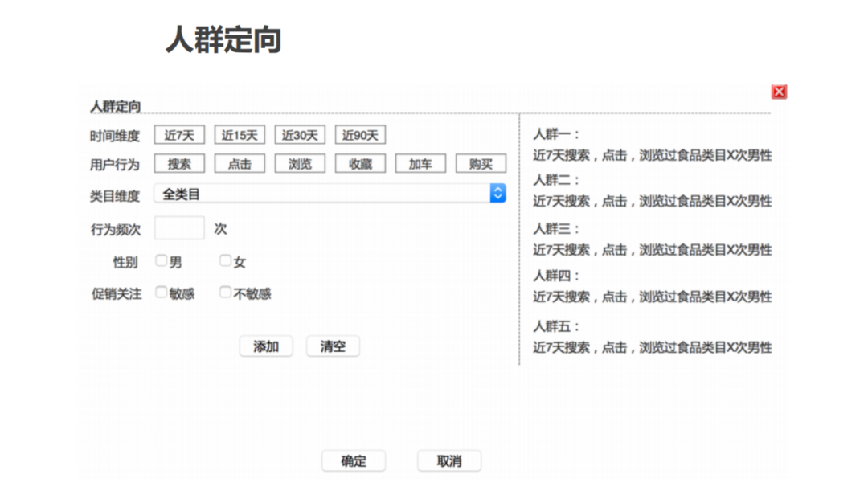Select the 近15天 time range button
Image resolution: width=868 pixels, height=487 pixels.
pos(240,134)
